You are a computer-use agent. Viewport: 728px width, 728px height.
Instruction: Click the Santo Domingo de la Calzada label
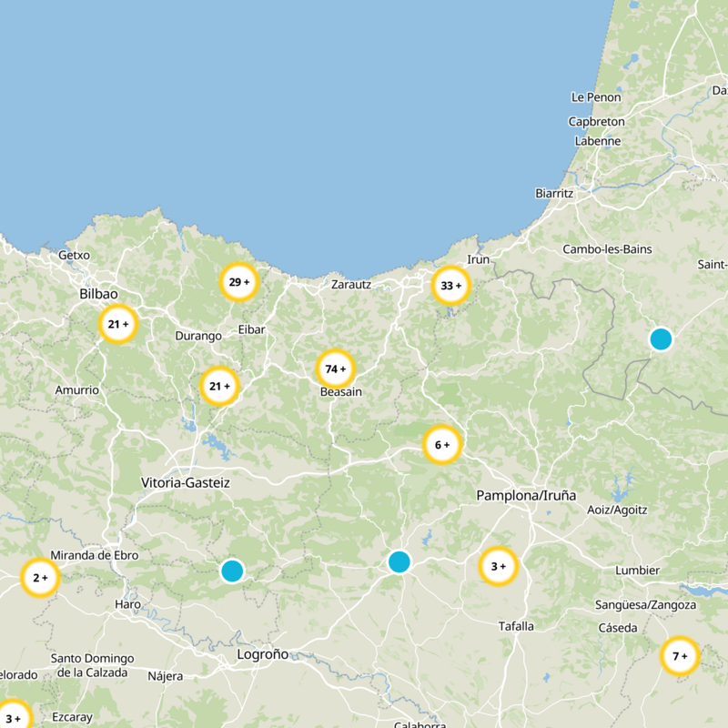pyautogui.click(x=92, y=665)
